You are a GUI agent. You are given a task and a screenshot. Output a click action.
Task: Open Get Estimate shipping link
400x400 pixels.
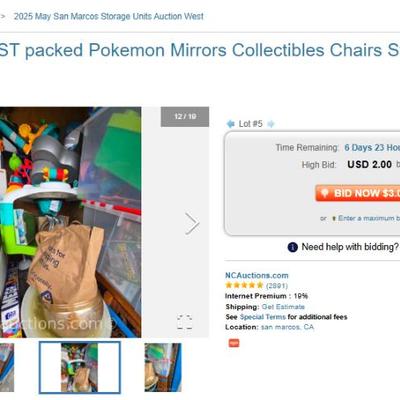point(283,307)
